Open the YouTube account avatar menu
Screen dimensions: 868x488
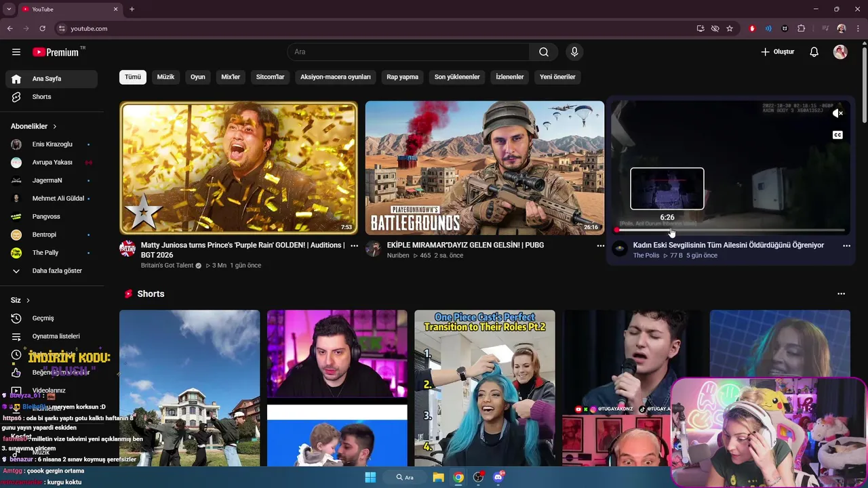(x=840, y=52)
